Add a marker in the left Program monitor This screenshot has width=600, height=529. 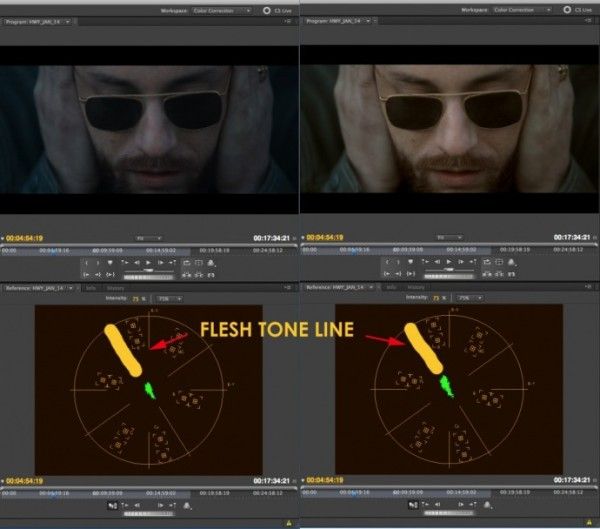pos(110,263)
